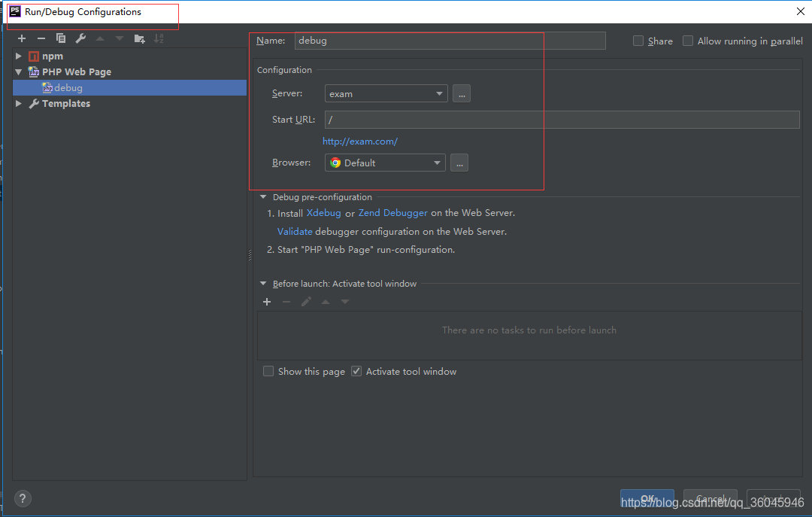Image resolution: width=812 pixels, height=517 pixels.
Task: Add a Before Launch task with plus icon
Action: pyautogui.click(x=266, y=301)
